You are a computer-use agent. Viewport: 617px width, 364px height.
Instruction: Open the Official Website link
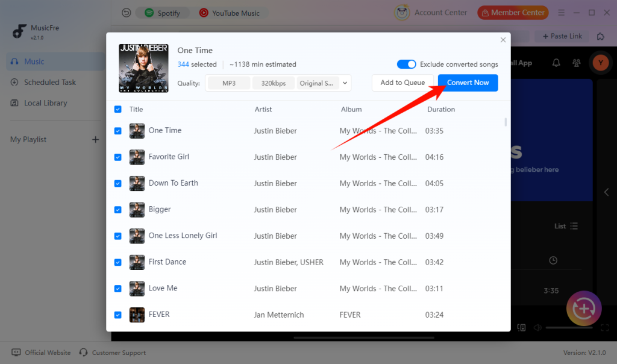(x=41, y=353)
